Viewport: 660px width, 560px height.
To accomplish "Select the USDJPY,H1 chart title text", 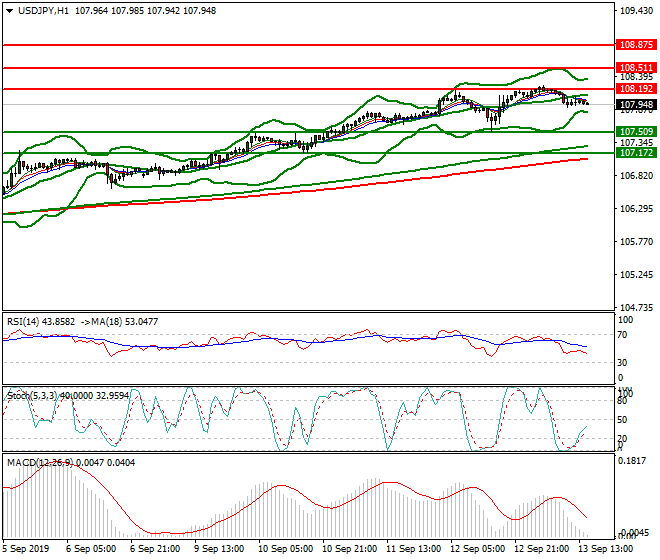I will point(43,11).
